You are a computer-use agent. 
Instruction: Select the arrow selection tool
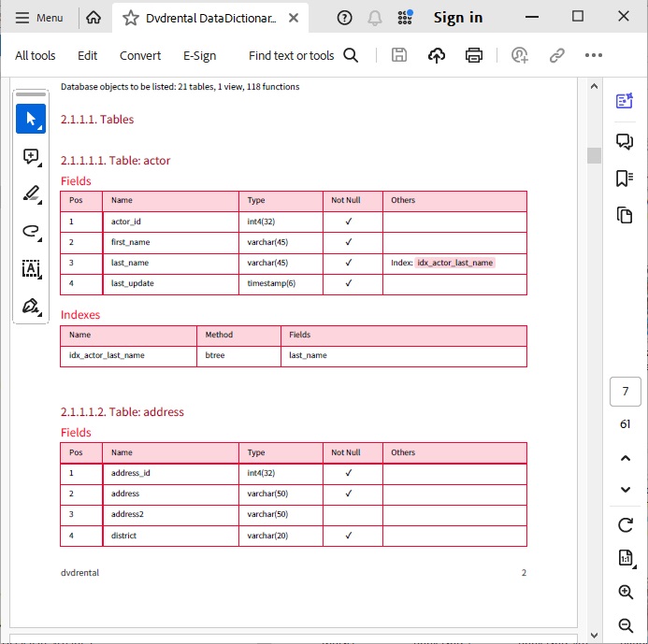pyautogui.click(x=31, y=119)
